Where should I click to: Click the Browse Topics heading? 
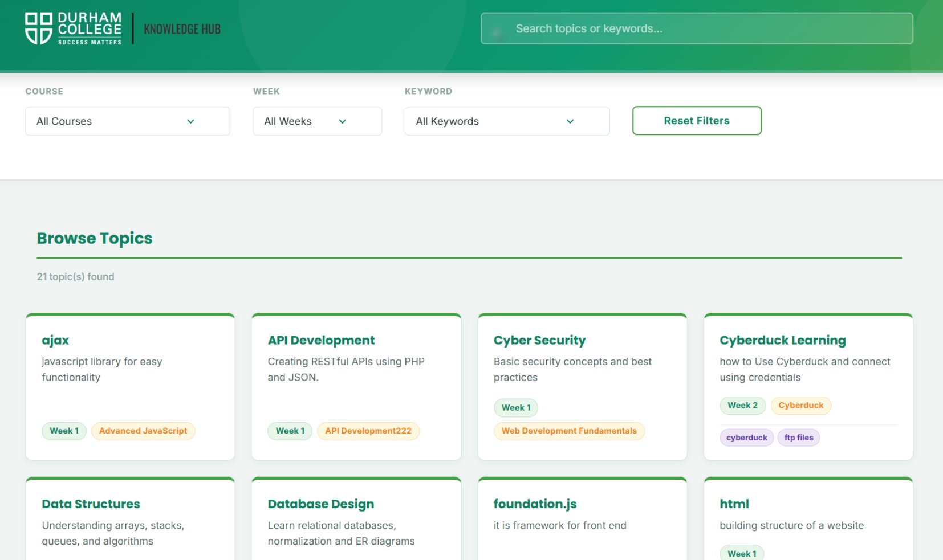pos(95,238)
